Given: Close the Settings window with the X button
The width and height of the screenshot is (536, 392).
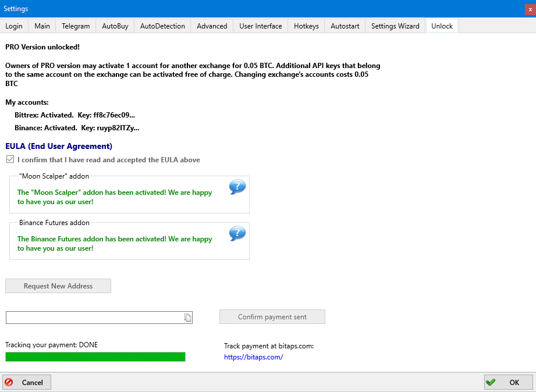Looking at the screenshot, I should click(530, 9).
